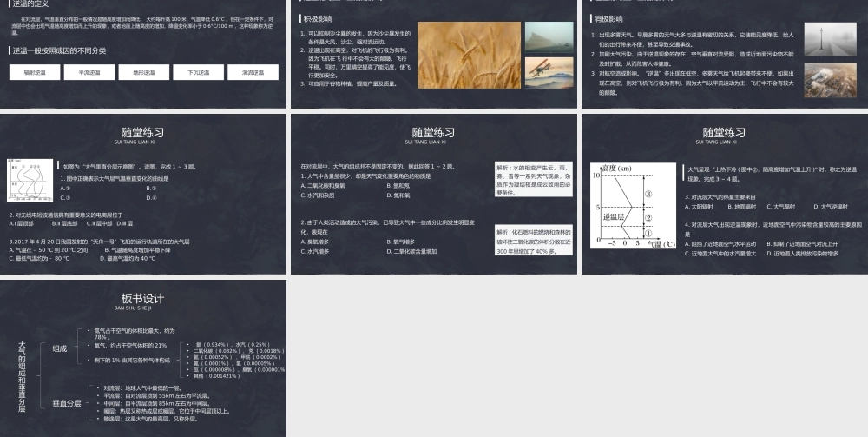Click the 随堂练习 title on the right exercise slide
The image size is (868, 437).
[724, 132]
